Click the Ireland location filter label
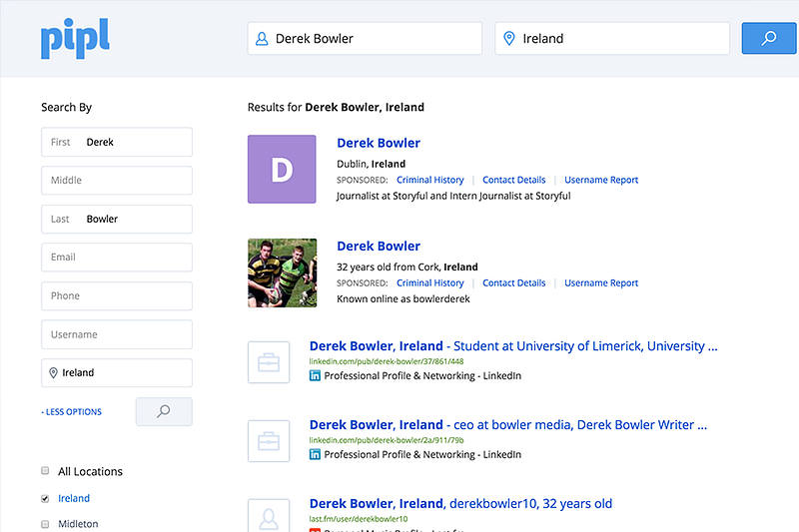799x532 pixels. tap(74, 498)
